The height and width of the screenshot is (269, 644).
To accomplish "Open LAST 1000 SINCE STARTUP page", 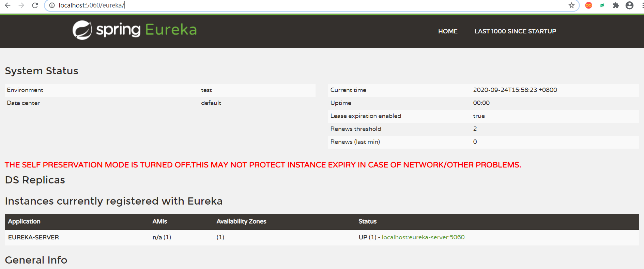I will point(515,31).
